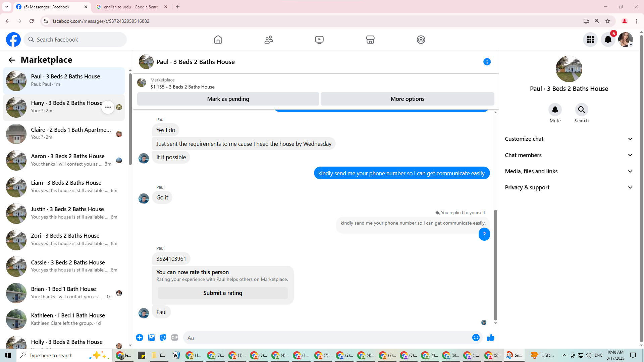This screenshot has height=362, width=644.
Task: Open Paul 3 Beds 2 Baths House chat
Action: coord(64,81)
